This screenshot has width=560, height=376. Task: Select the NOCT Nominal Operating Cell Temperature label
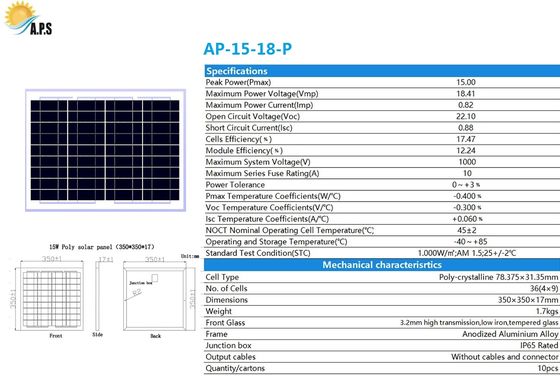click(290, 231)
